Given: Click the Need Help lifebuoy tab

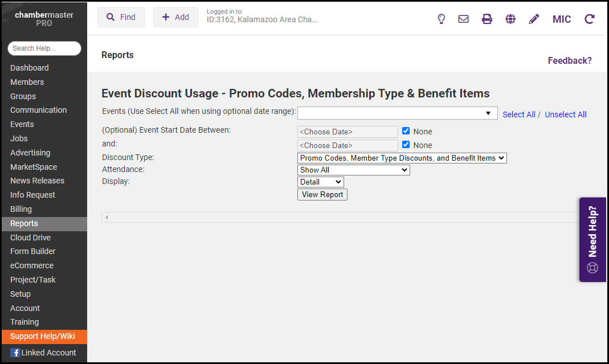Looking at the screenshot, I should (x=592, y=239).
